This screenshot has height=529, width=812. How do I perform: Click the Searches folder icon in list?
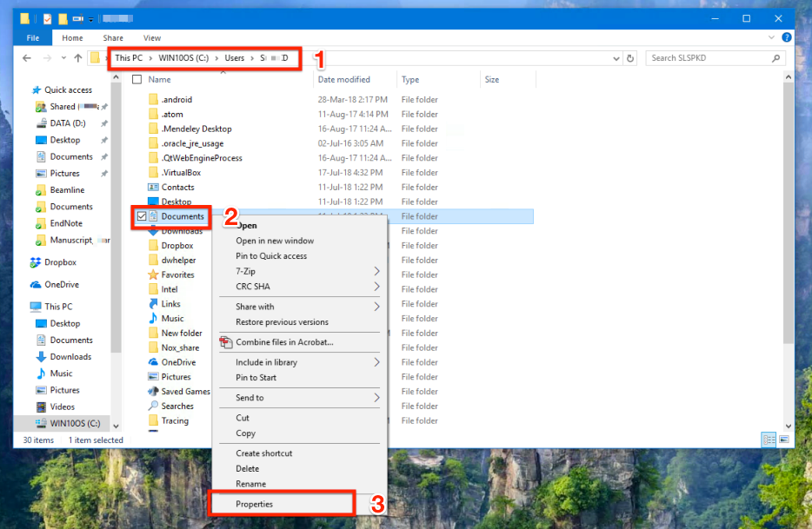[153, 407]
